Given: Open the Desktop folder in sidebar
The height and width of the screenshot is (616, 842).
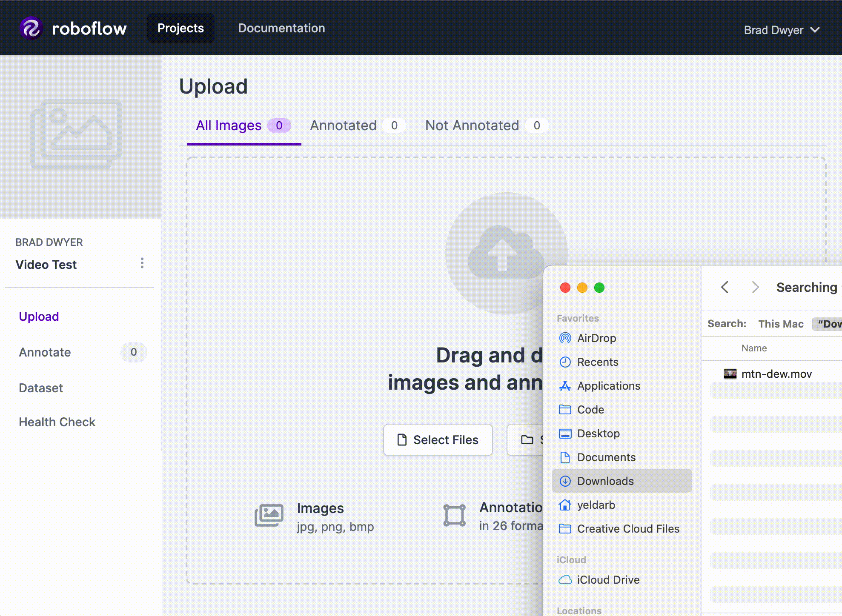Looking at the screenshot, I should [598, 433].
